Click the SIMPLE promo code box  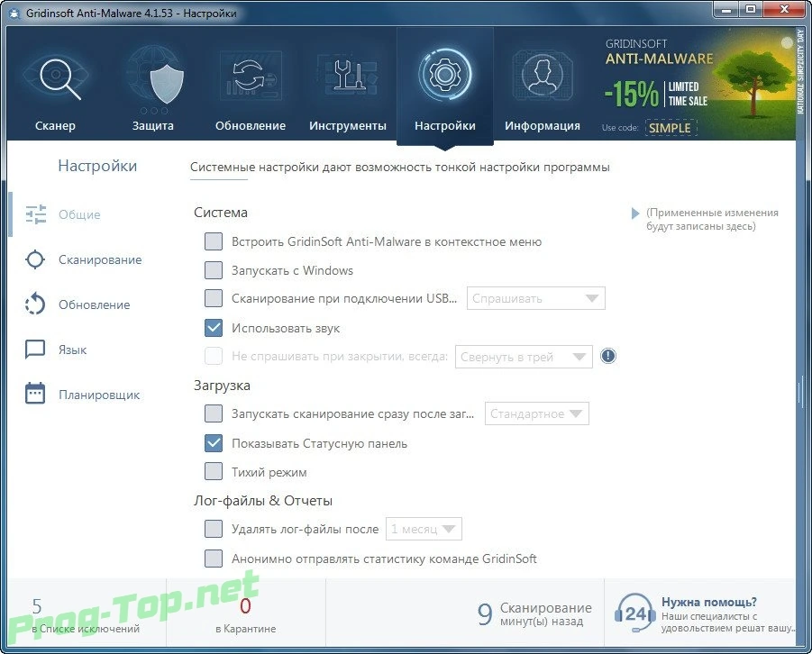tap(671, 128)
